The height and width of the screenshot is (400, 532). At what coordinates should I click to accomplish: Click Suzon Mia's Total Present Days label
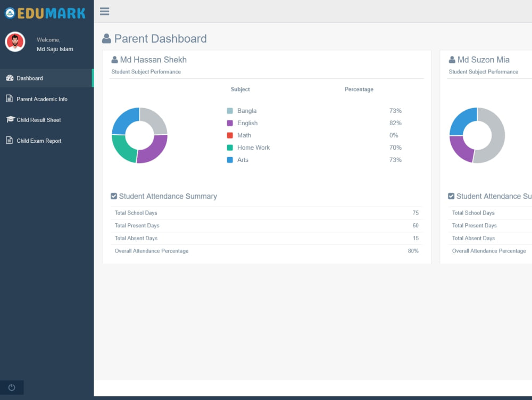coord(475,225)
